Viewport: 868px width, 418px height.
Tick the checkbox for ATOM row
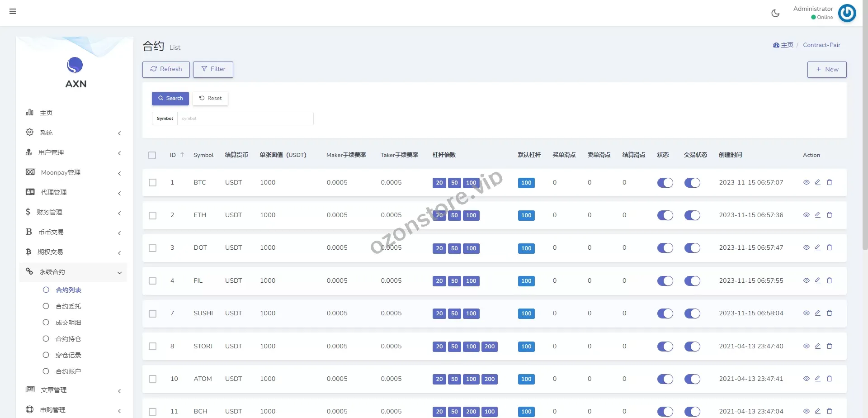(x=153, y=379)
